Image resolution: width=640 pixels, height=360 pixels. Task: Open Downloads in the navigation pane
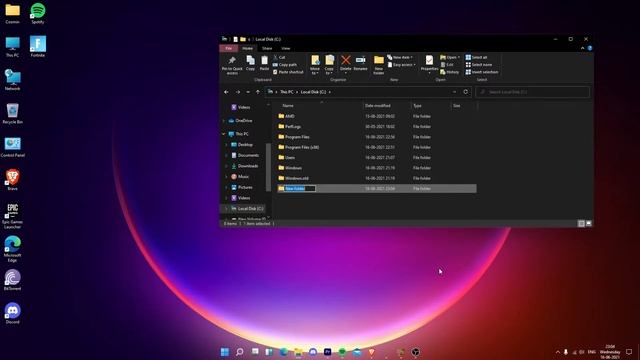pyautogui.click(x=247, y=166)
